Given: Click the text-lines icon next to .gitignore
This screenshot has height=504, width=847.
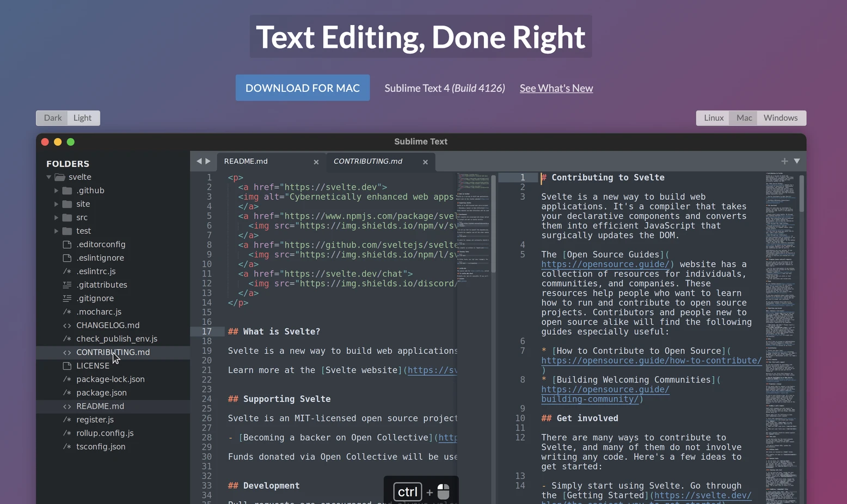Looking at the screenshot, I should pos(67,298).
